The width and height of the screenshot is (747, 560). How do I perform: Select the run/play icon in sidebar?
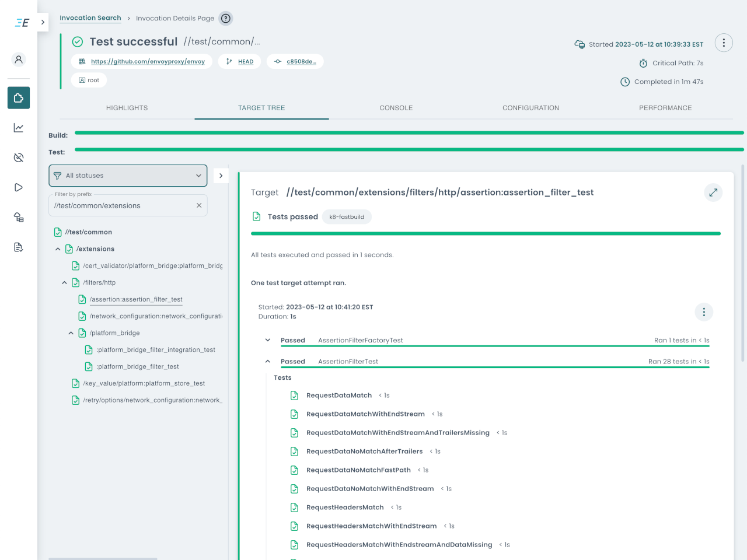(18, 187)
